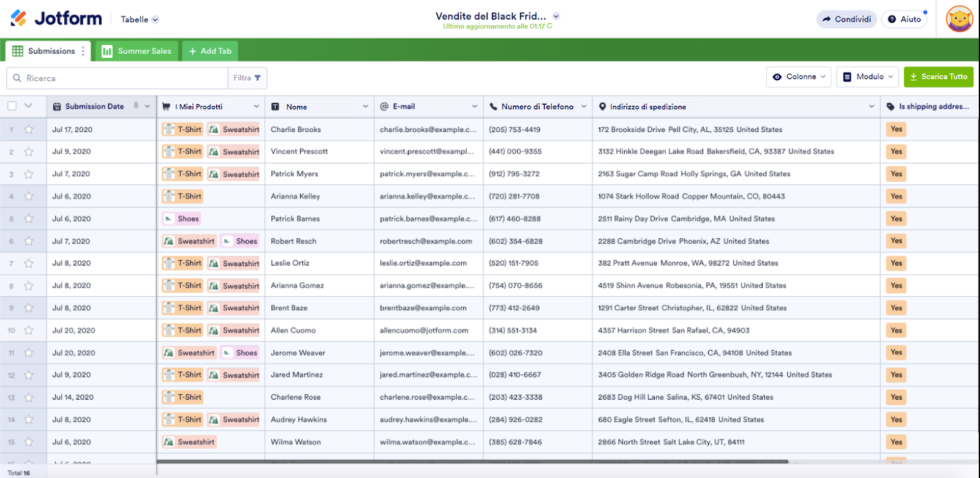Viewport: 980px width, 478px height.
Task: Expand the table title dropdown arrow
Action: click(556, 17)
